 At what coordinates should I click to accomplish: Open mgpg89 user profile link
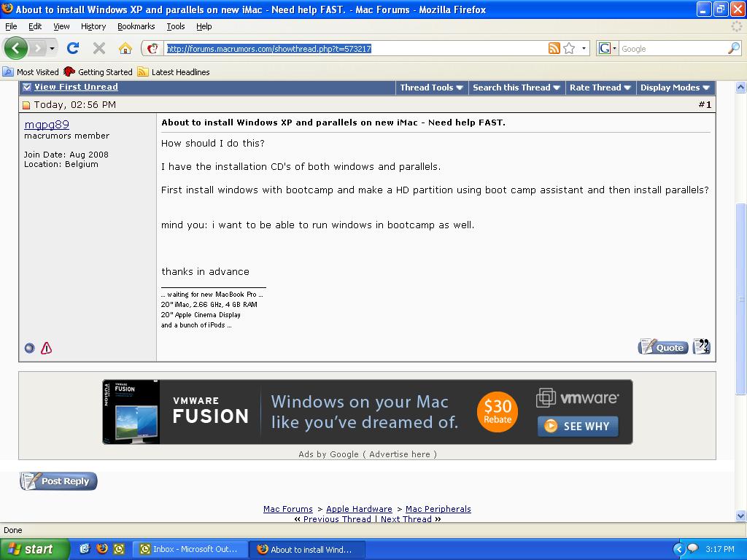pos(47,124)
